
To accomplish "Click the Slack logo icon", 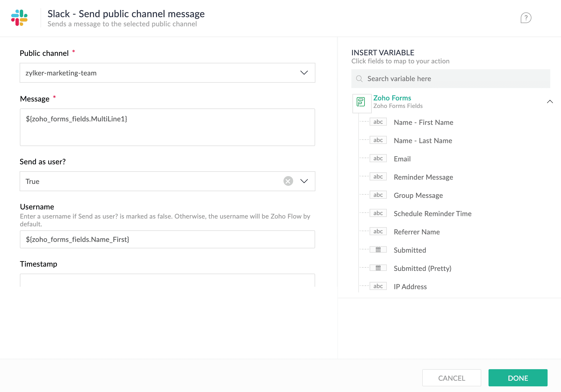I will [19, 18].
